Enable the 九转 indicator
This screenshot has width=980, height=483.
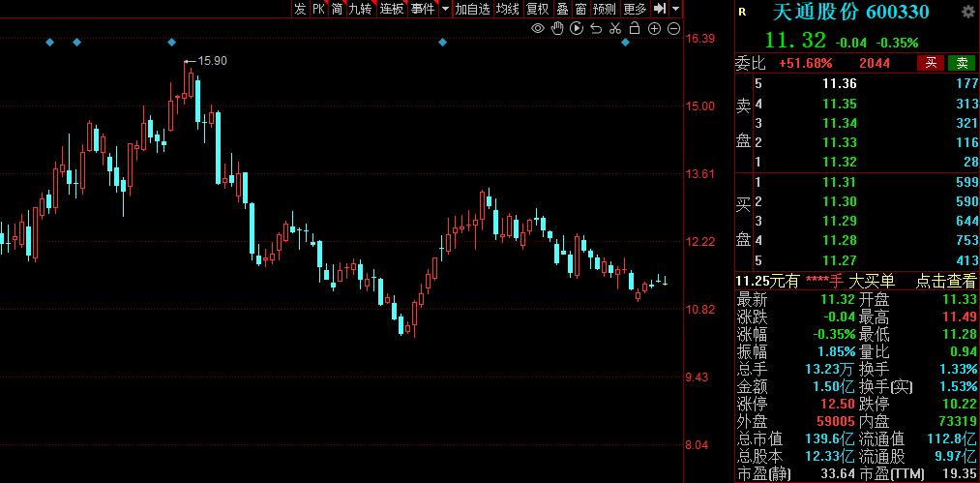pyautogui.click(x=361, y=9)
